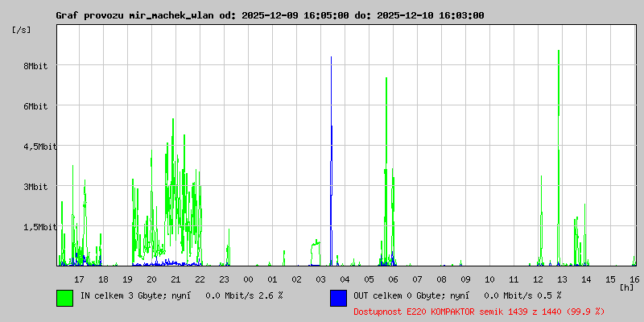The height and width of the screenshot is (322, 644).
Task: Click the green IN spike just before 06h
Action: click(386, 171)
